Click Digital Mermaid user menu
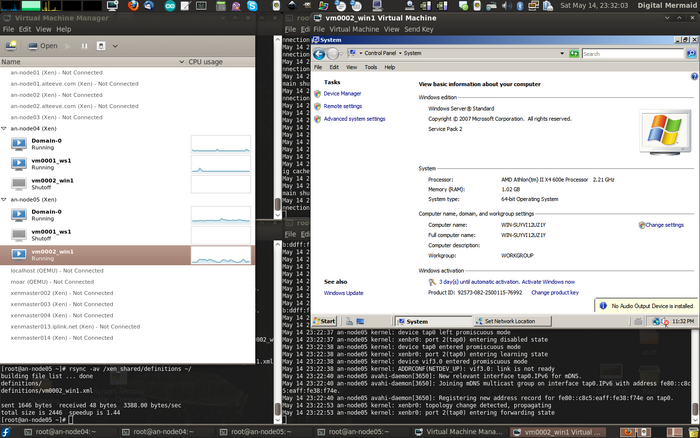The height and width of the screenshot is (438, 700). (667, 5)
